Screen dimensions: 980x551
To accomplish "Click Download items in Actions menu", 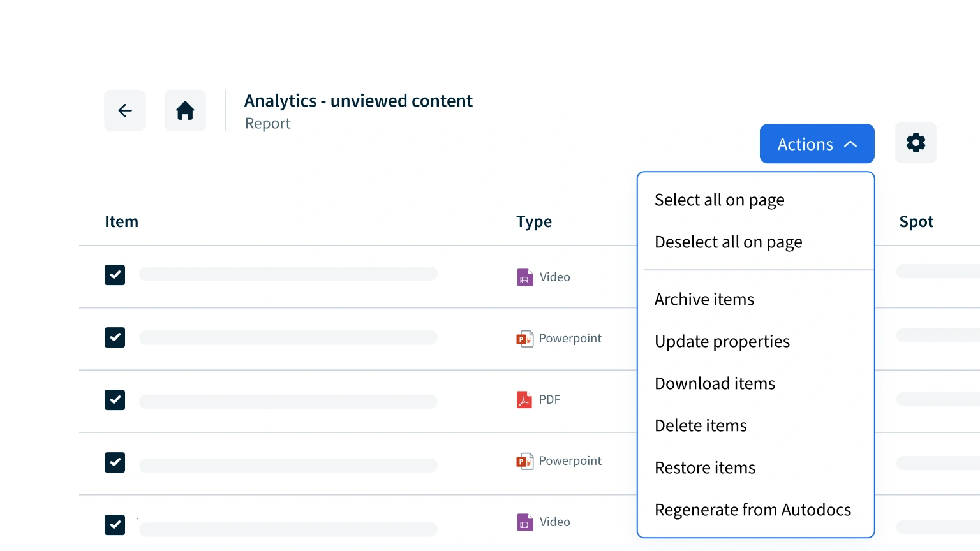I will pos(715,384).
